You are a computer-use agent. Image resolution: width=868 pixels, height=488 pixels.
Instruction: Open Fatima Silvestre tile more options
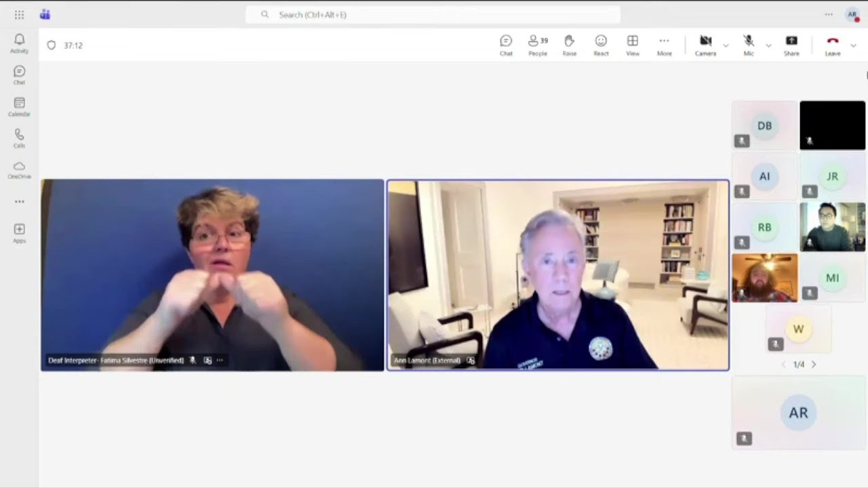220,361
